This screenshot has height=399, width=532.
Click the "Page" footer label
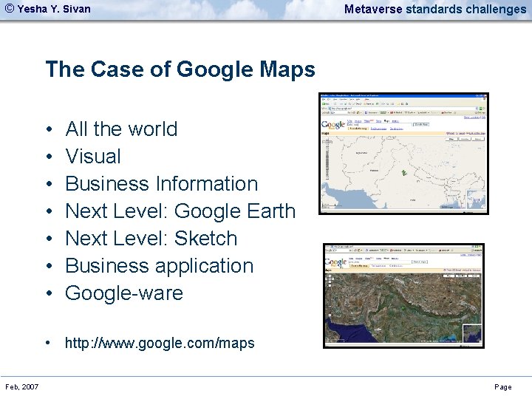pos(503,387)
